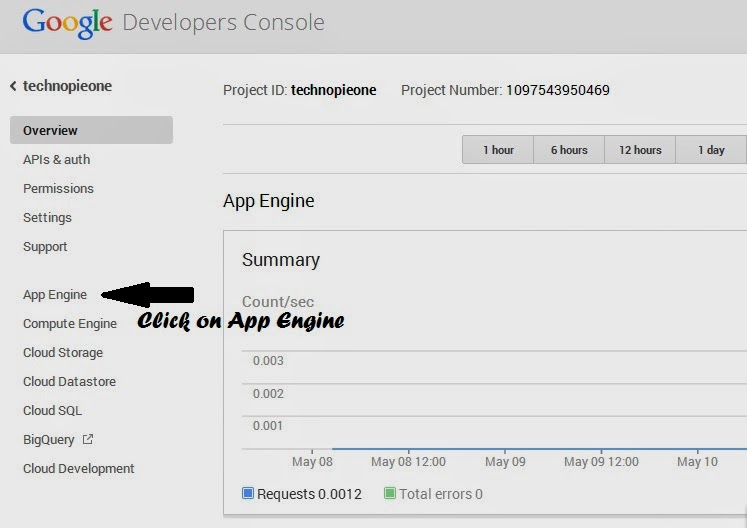
Task: Click the Google logo
Action: pos(67,23)
